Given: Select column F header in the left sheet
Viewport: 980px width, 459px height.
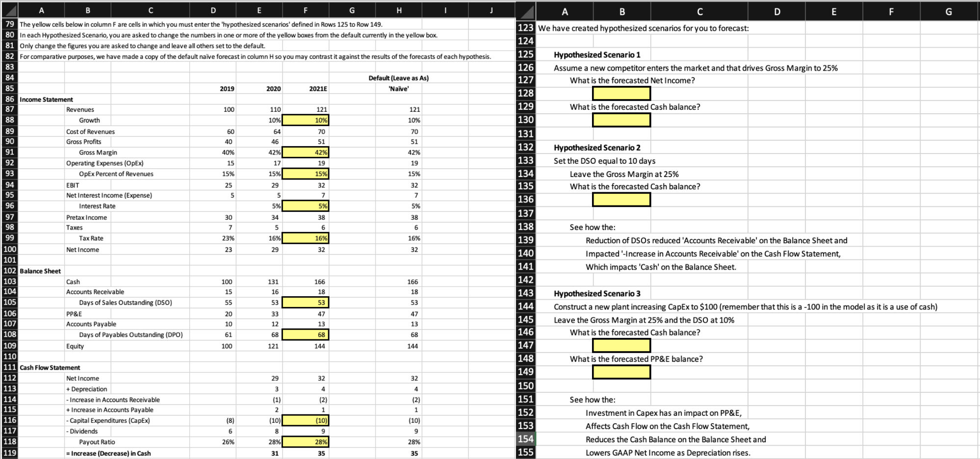Looking at the screenshot, I should 305,10.
